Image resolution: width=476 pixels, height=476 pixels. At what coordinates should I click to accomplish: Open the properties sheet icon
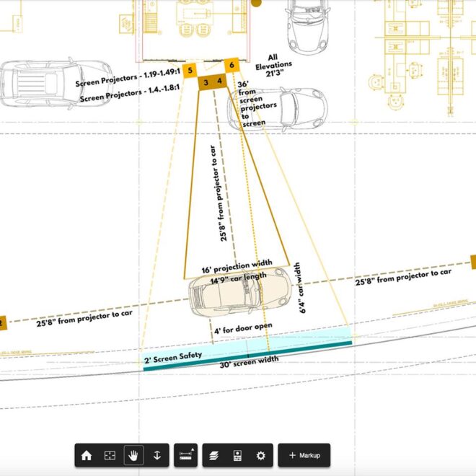coord(237,456)
